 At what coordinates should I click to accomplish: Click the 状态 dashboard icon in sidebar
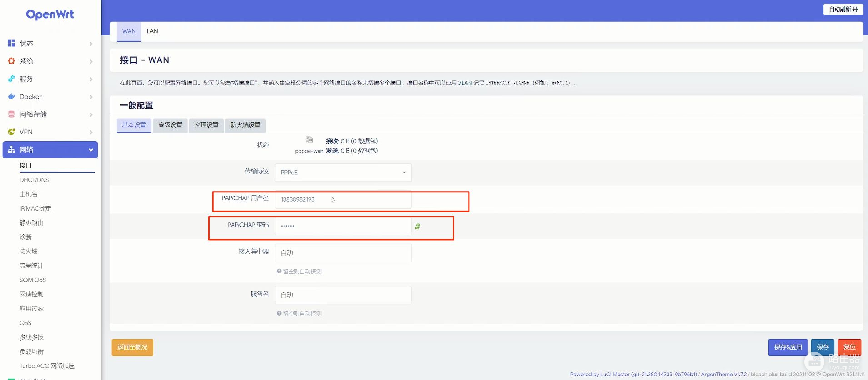(x=11, y=43)
